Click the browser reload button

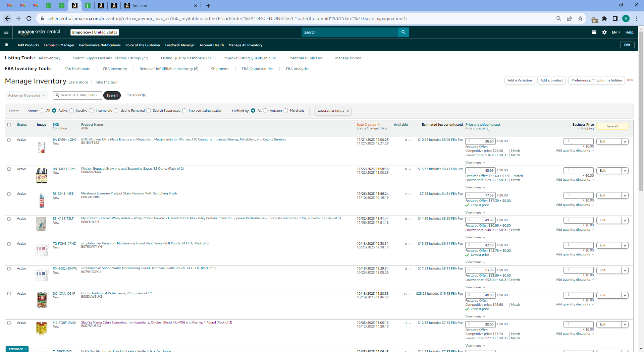pos(29,18)
